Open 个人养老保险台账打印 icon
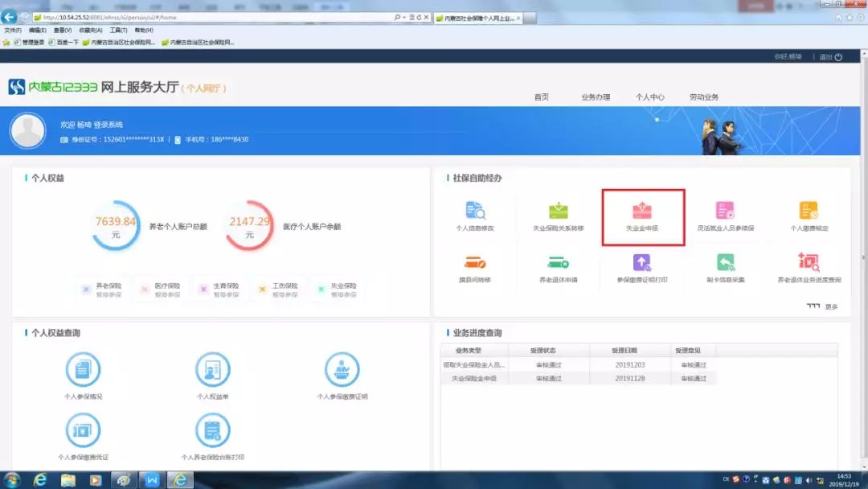Viewport: 868px width, 489px height. coord(212,434)
